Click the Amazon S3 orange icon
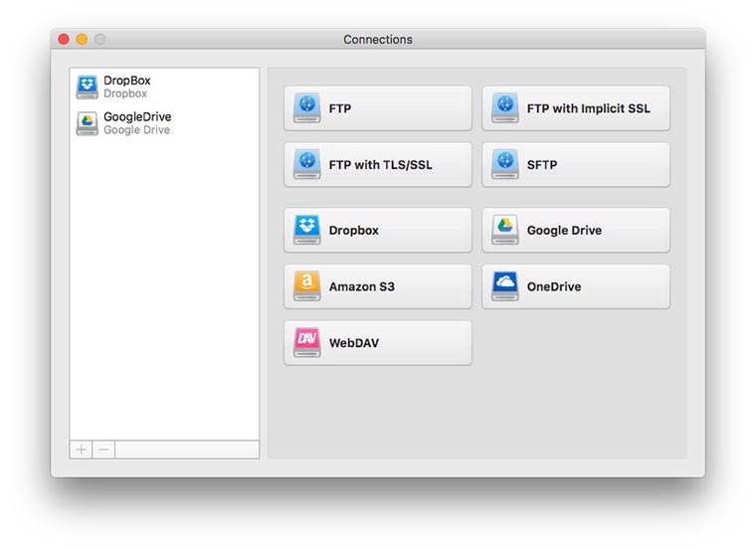This screenshot has height=550, width=756. [307, 285]
